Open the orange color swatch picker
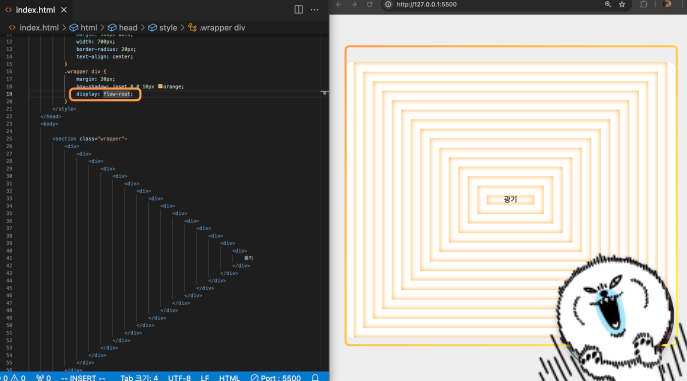Viewport: 687px width, 381px height. (160, 86)
